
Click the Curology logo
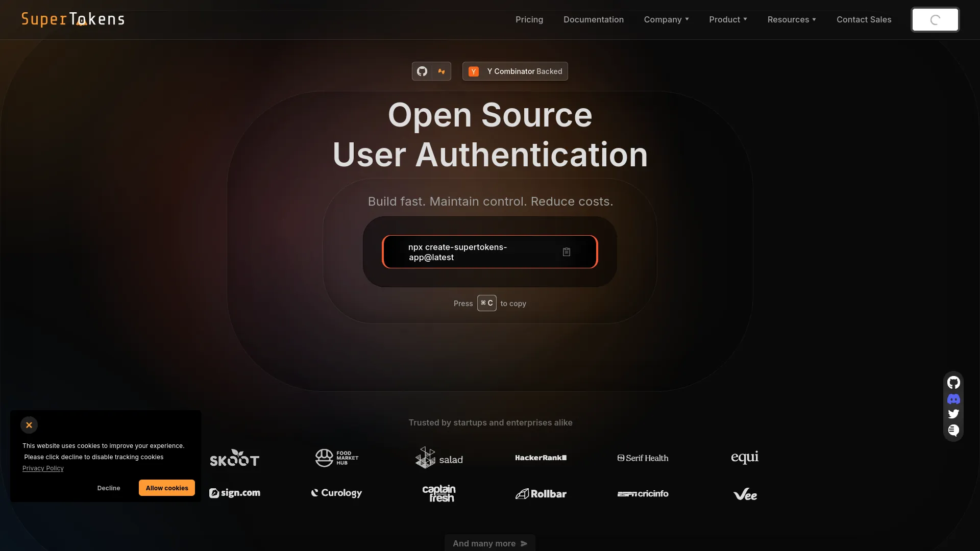tap(337, 493)
